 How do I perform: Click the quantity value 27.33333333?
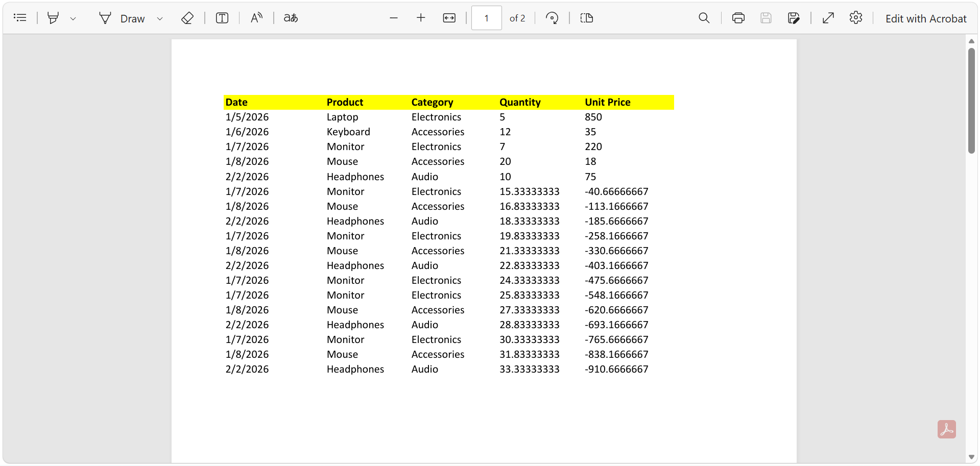(529, 310)
